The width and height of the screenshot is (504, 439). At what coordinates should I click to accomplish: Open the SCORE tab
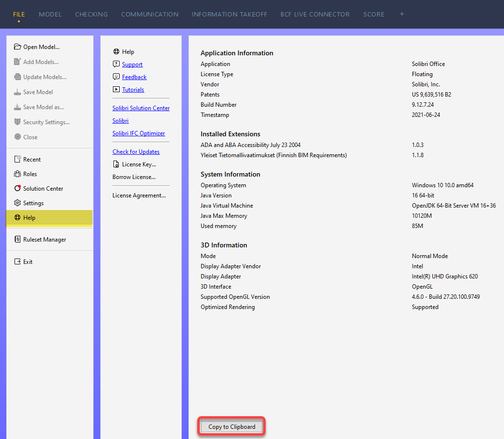tap(374, 14)
